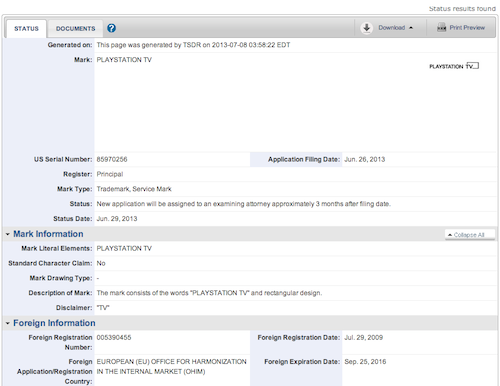Click the Generated on timestamp text
Screen dimensions: 500x386
(x=193, y=45)
